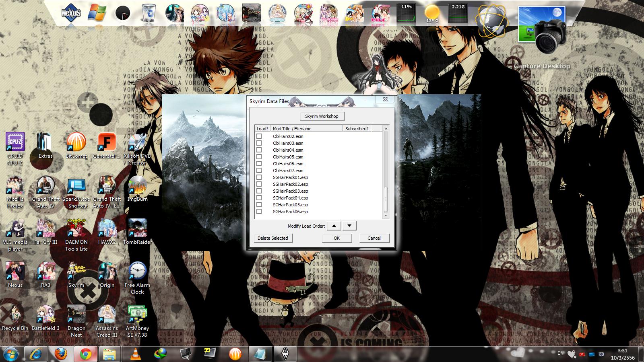Open Google Chrome from the taskbar
This screenshot has height=362, width=644.
(x=85, y=354)
